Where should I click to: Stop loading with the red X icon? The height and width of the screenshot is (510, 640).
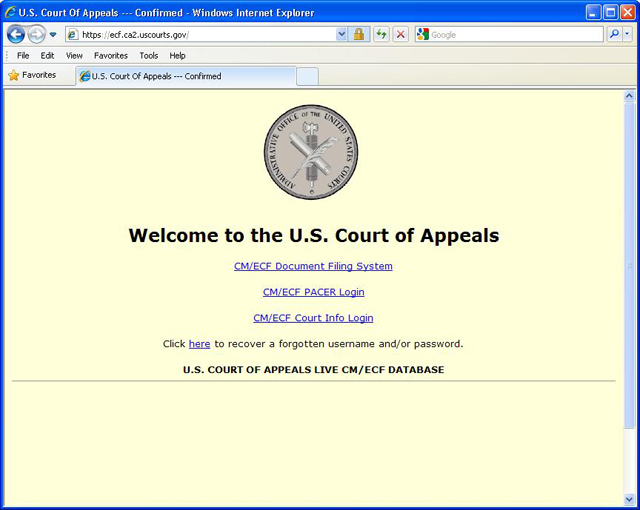(x=401, y=35)
